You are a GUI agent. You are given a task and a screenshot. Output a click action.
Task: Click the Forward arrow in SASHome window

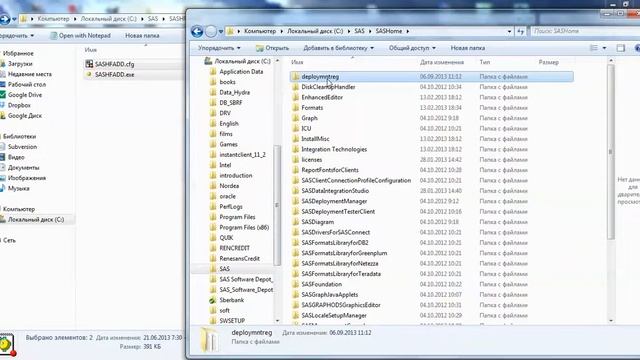pos(211,31)
